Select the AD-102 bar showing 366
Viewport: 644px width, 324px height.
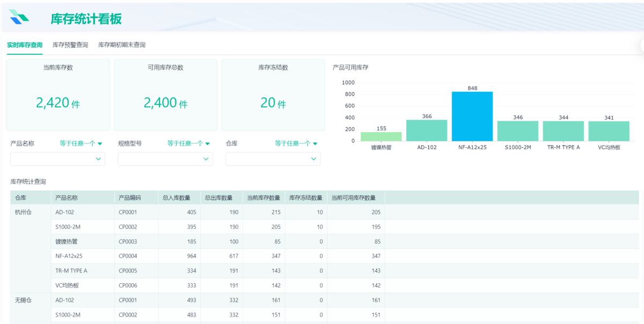[427, 130]
